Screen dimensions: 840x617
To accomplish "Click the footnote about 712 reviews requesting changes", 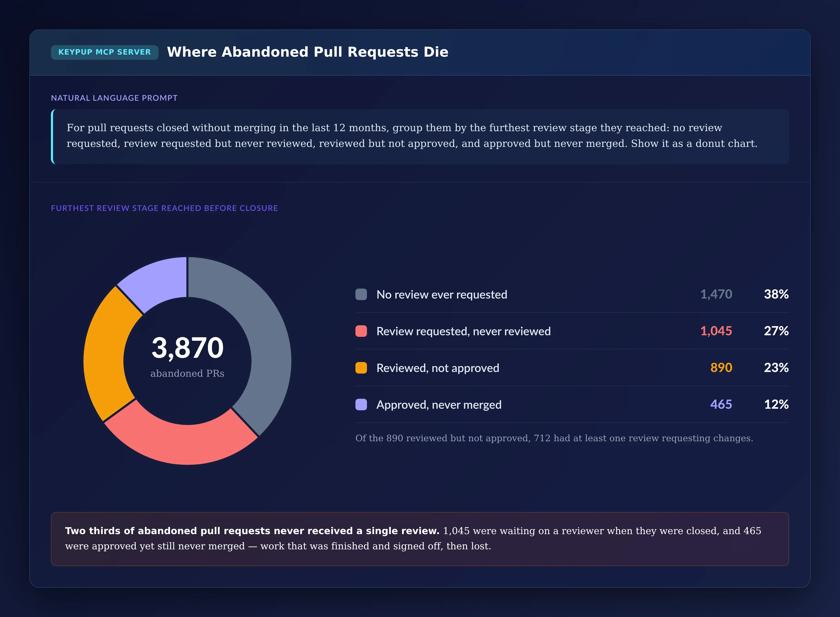I will (554, 438).
